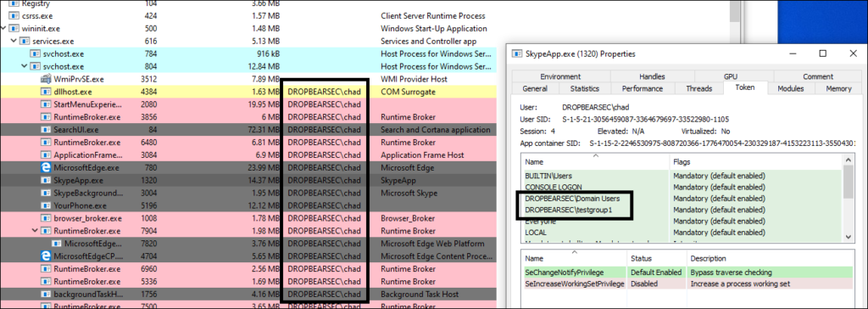Image resolution: width=868 pixels, height=309 pixels.
Task: Open the Modules tab
Action: coord(791,88)
